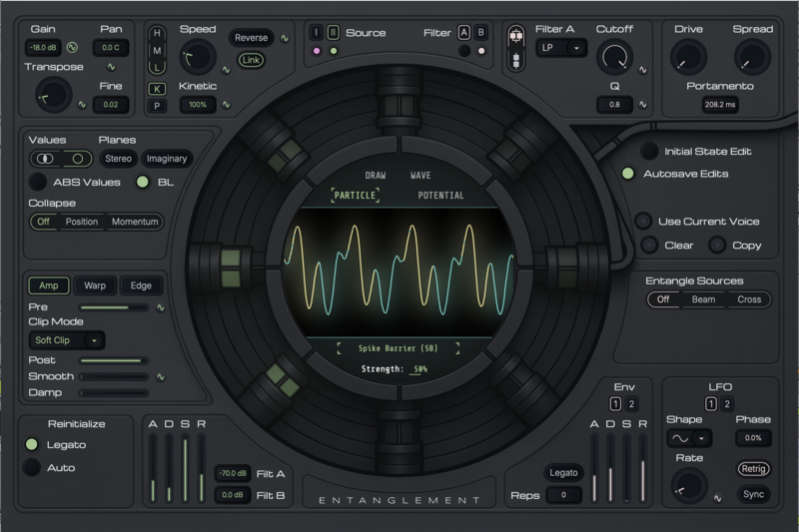
Task: Select the Auto reinitialize option
Action: coord(33,467)
